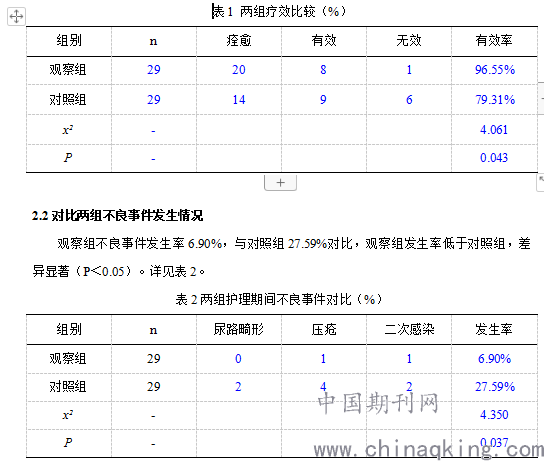The height and width of the screenshot is (461, 544).
Task: Click the 痊愈 column header
Action: [239, 41]
